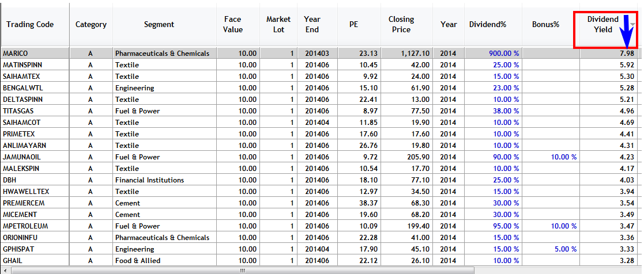This screenshot has height=274, width=644.
Task: Click the horizontal scrollbar thumb
Action: tap(243, 271)
